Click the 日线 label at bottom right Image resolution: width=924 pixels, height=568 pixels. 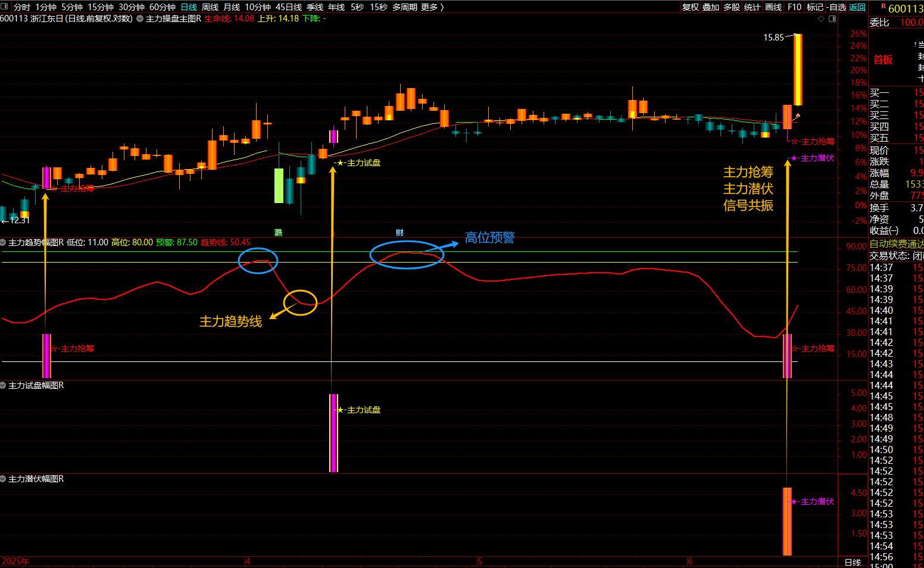click(x=853, y=562)
